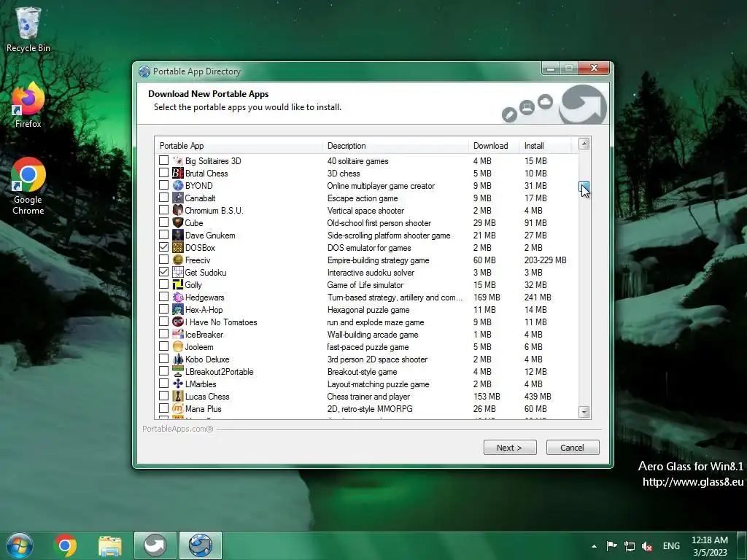Click the Brutal Chess app icon
Screen dimensions: 747x560
pyautogui.click(x=178, y=174)
